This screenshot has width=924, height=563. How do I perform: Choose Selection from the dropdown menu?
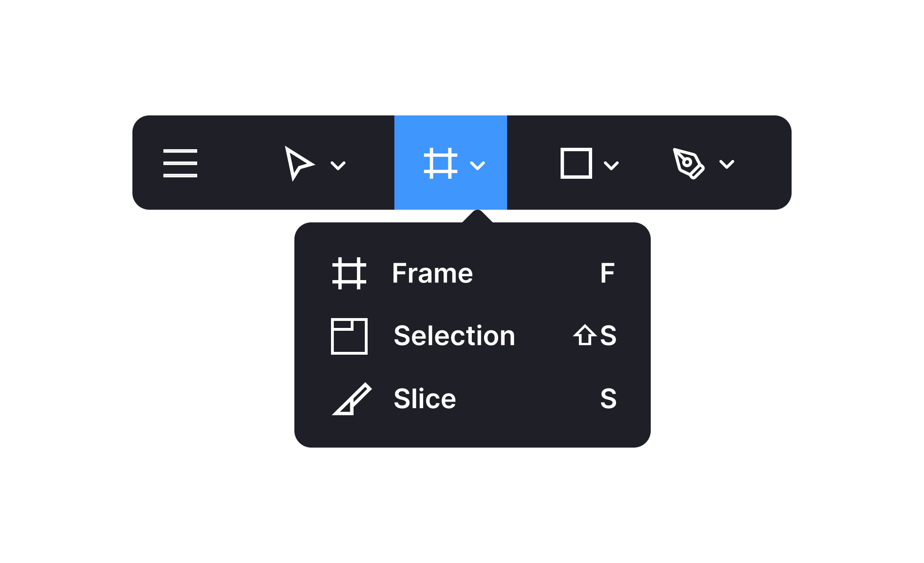(x=454, y=336)
